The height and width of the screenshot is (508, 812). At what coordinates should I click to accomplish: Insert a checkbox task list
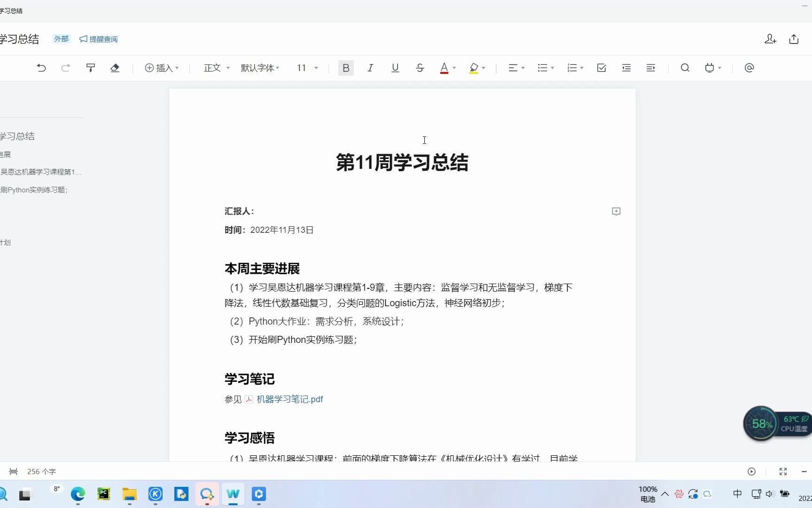[601, 68]
